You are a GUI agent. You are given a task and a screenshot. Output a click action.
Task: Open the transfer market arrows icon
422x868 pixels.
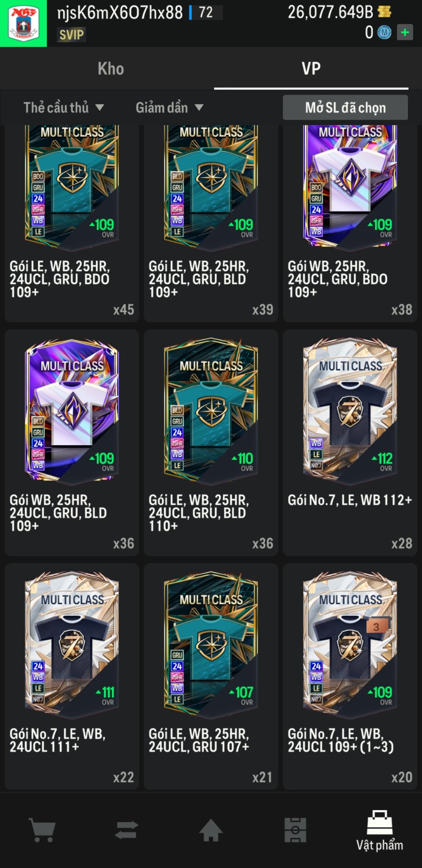click(127, 830)
